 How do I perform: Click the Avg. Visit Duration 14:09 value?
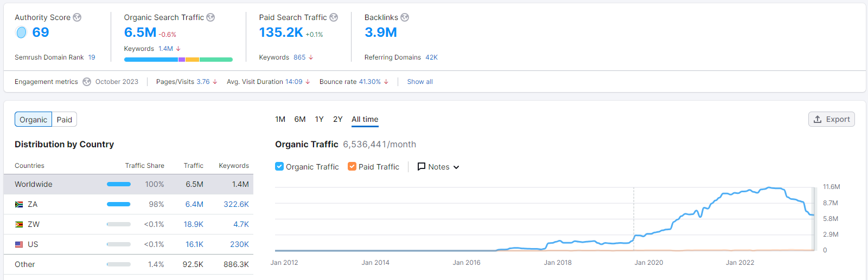coord(293,82)
